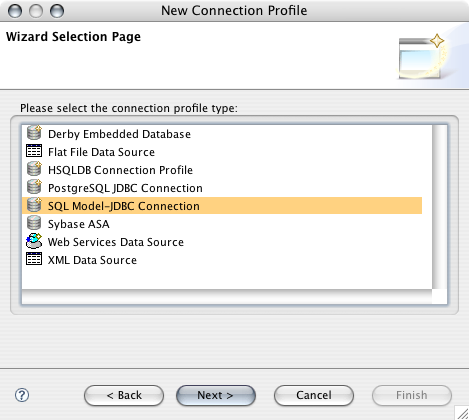Choose HSQLDB Connection Profile from list
Image resolution: width=469 pixels, height=420 pixels.
pyautogui.click(x=222, y=170)
